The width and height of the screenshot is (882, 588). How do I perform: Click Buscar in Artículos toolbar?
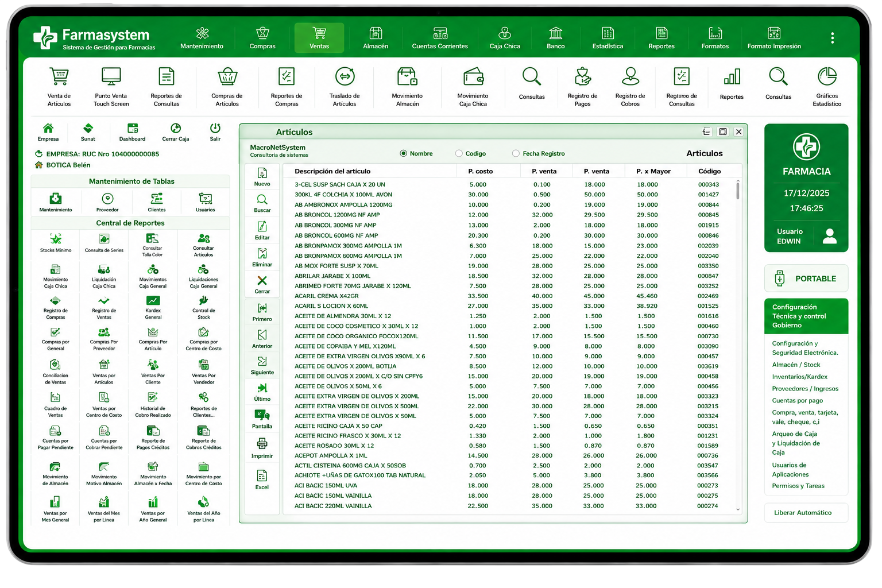[262, 203]
